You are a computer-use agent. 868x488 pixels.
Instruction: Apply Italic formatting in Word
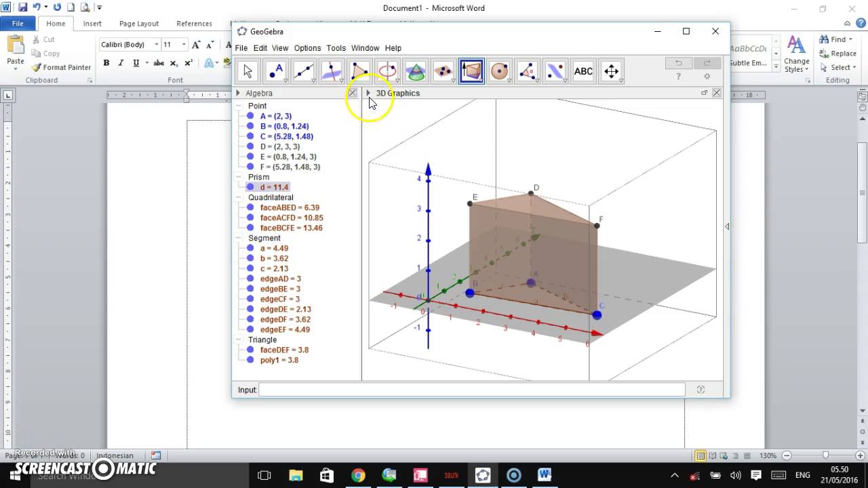click(121, 63)
